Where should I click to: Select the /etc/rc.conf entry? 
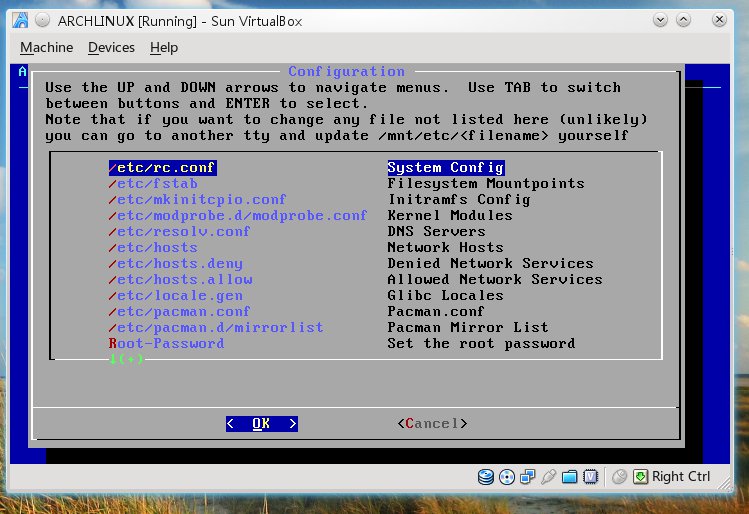coord(162,168)
